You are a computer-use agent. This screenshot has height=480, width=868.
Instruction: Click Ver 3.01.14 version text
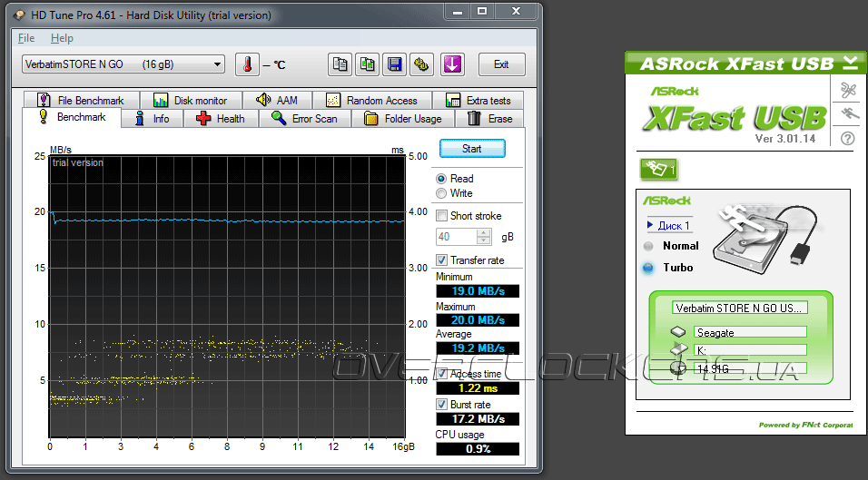point(785,138)
